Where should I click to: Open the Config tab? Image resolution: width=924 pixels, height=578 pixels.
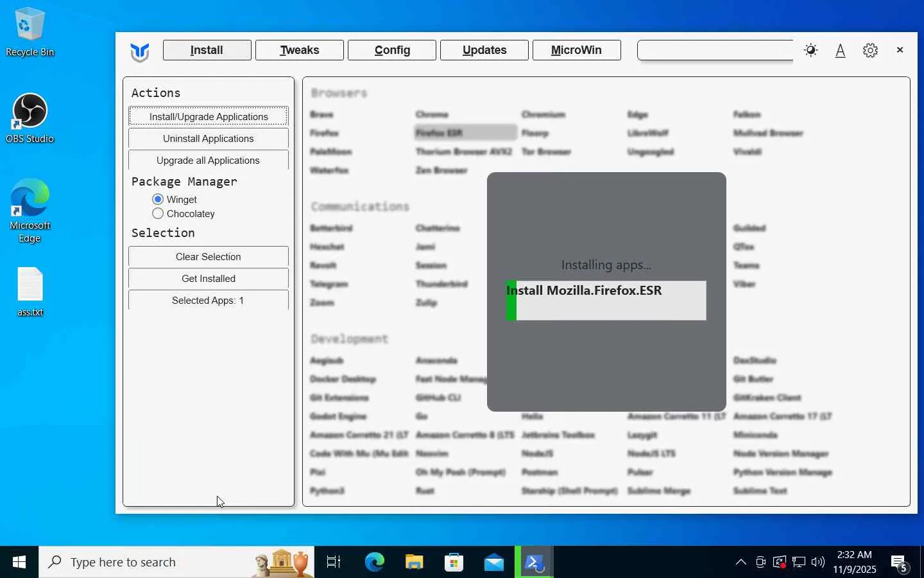[392, 50]
